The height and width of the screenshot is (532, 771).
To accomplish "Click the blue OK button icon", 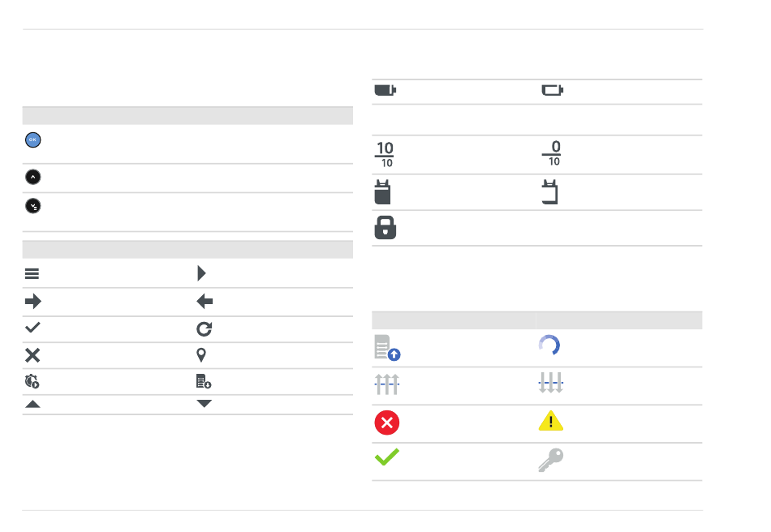I will pyautogui.click(x=33, y=140).
